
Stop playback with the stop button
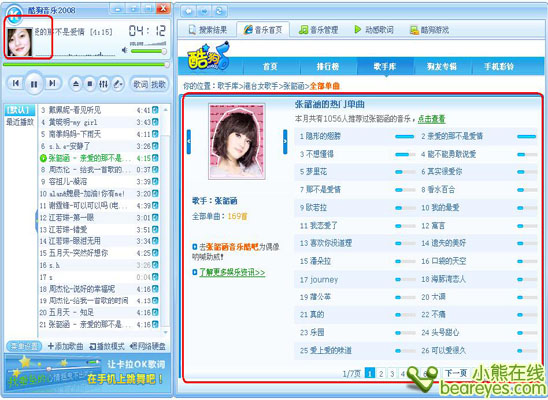pyautogui.click(x=90, y=84)
